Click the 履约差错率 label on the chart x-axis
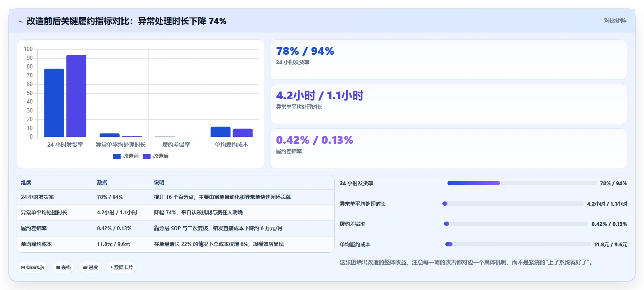Viewport: 644px width, 290px height. 176,145
